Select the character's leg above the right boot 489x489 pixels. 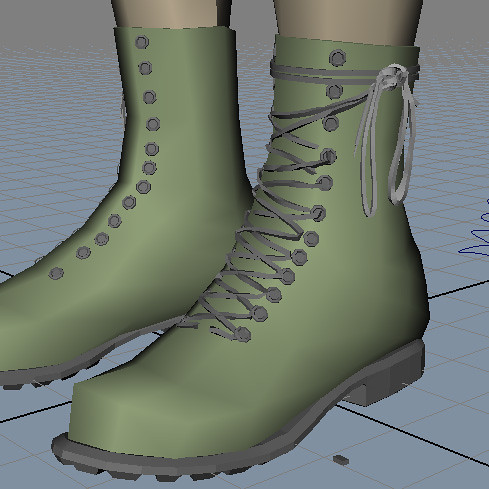347,22
